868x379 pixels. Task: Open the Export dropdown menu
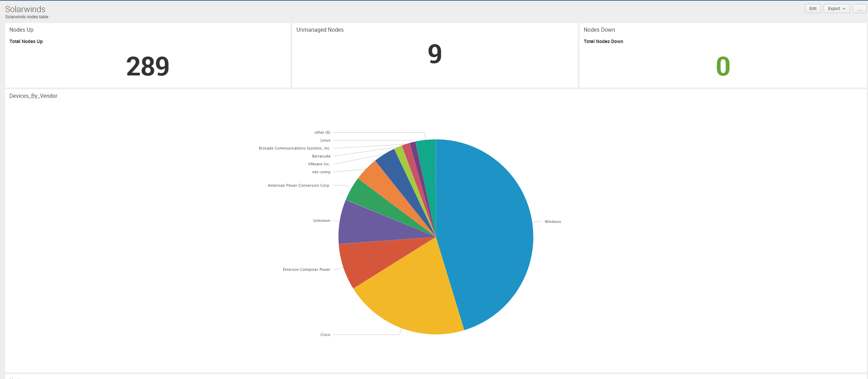tap(836, 9)
